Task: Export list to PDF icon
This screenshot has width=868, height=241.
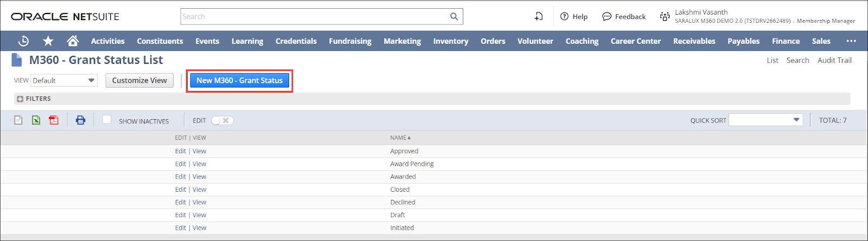Action: (x=54, y=120)
